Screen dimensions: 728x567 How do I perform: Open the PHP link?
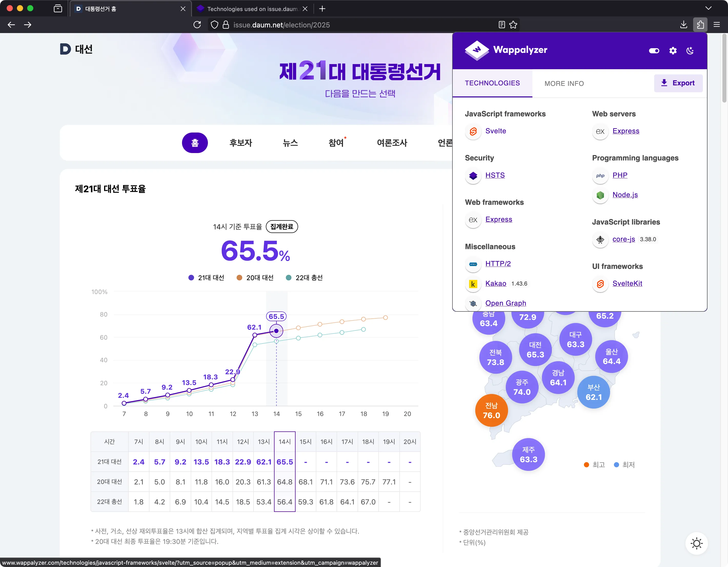pyautogui.click(x=620, y=175)
